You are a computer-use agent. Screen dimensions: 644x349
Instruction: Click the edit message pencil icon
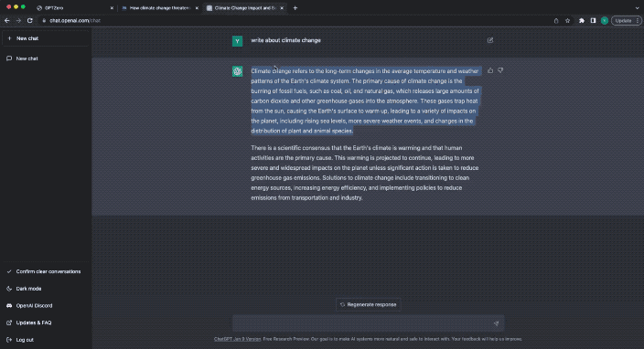tap(490, 40)
